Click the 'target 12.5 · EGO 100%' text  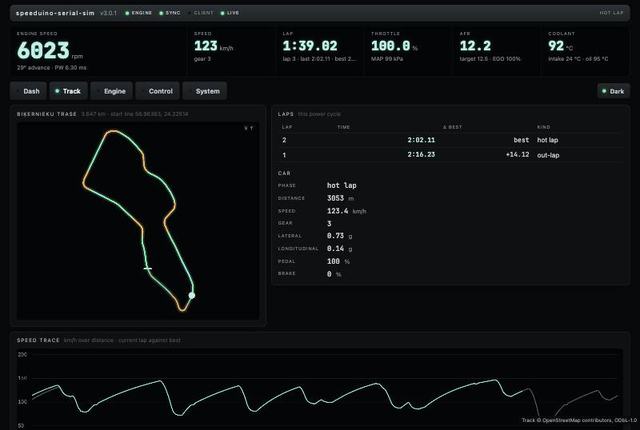490,59
